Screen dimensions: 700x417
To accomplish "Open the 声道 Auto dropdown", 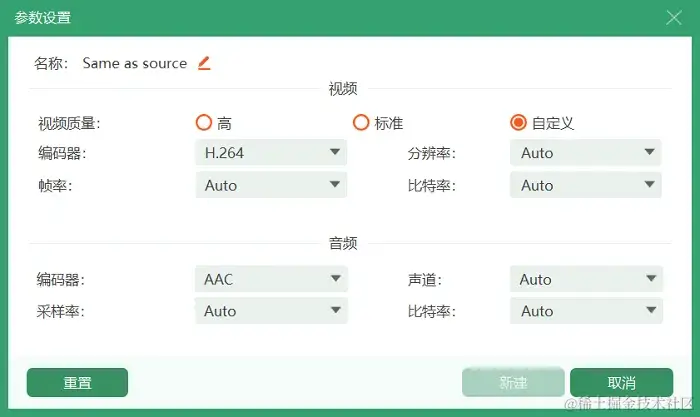I will coord(586,279).
